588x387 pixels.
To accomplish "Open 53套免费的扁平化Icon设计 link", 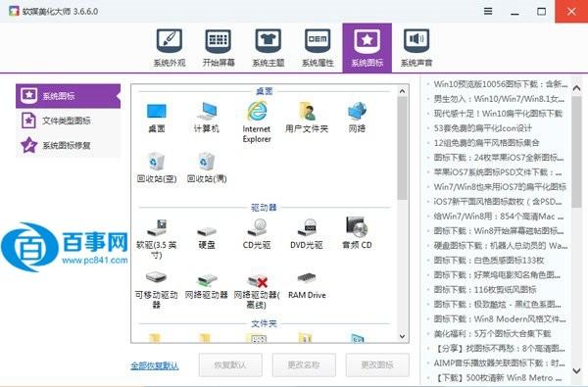I will 482,128.
